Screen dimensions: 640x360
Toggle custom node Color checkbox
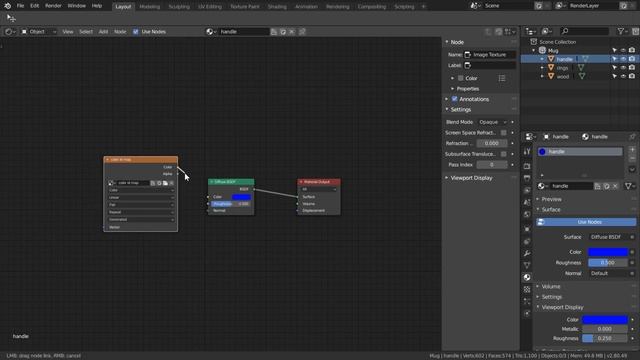(x=461, y=78)
